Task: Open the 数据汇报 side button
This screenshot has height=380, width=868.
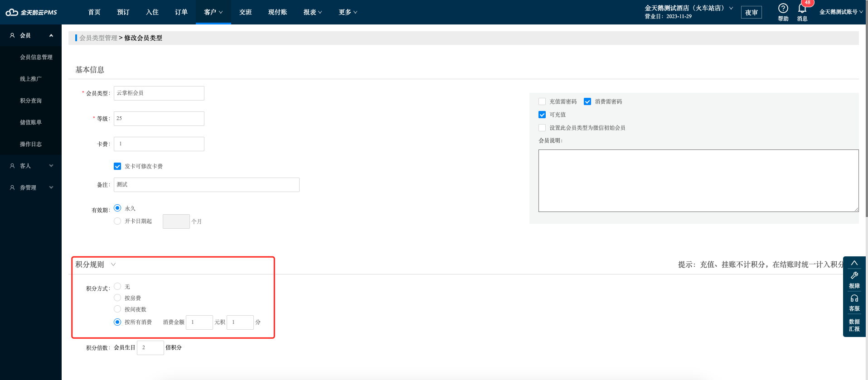Action: pos(854,325)
